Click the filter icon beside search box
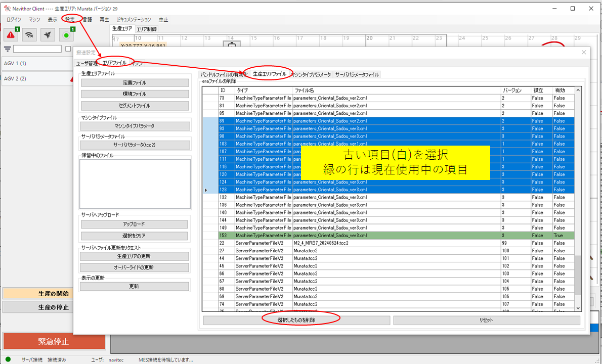This screenshot has width=602, height=364. (8, 49)
